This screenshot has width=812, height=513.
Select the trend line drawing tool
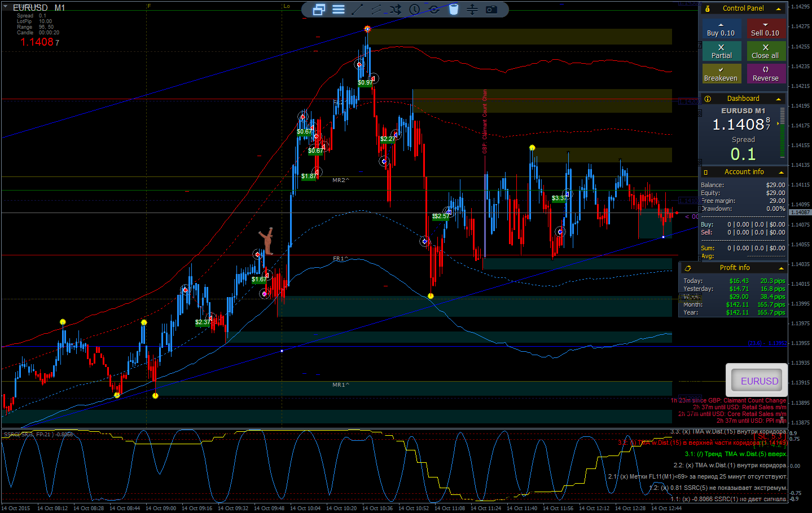coord(358,10)
